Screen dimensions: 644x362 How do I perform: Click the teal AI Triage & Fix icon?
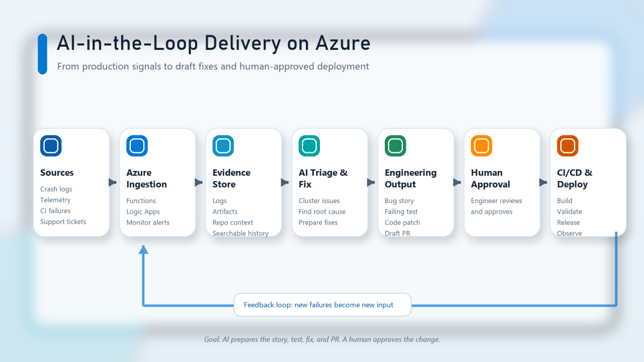pyautogui.click(x=309, y=146)
